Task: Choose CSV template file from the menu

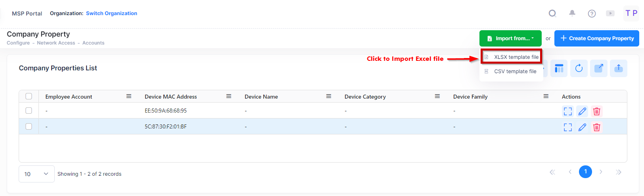Action: pyautogui.click(x=515, y=72)
